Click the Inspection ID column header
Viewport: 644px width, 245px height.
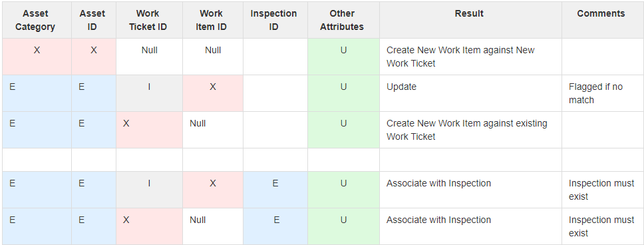[x=275, y=20]
